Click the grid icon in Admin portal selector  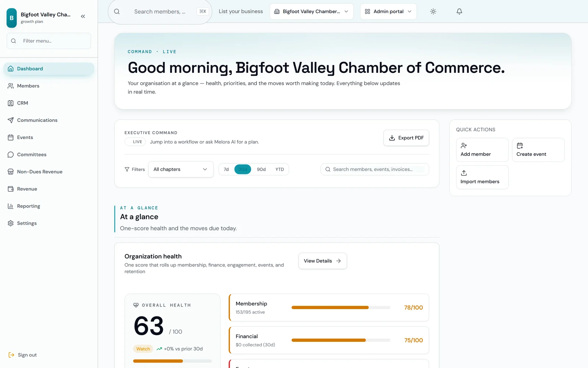(367, 11)
